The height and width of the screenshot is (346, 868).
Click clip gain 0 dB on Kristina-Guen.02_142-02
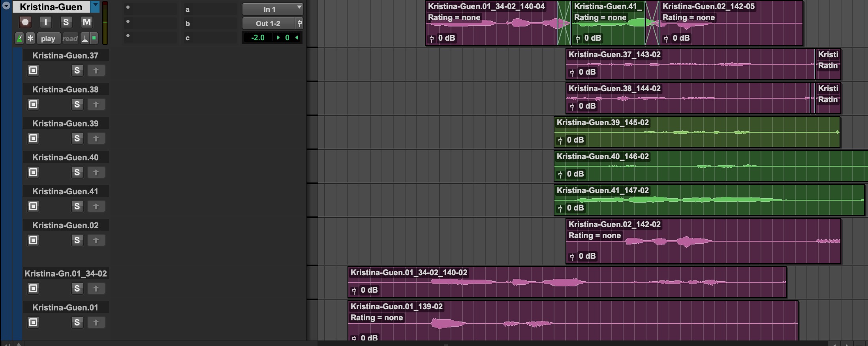[x=587, y=256]
